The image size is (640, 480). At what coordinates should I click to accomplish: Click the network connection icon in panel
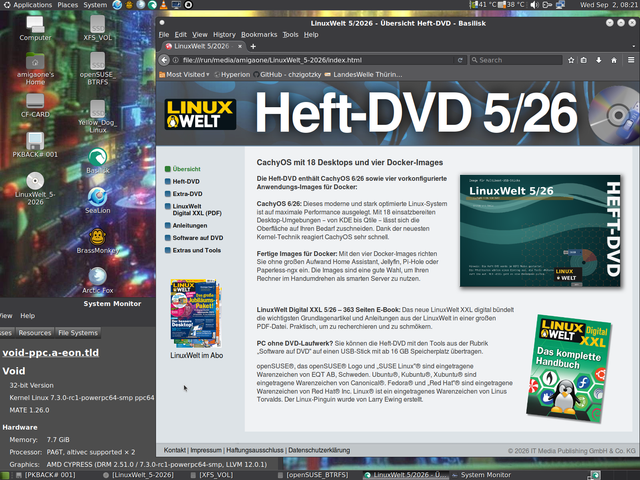pyautogui.click(x=560, y=5)
